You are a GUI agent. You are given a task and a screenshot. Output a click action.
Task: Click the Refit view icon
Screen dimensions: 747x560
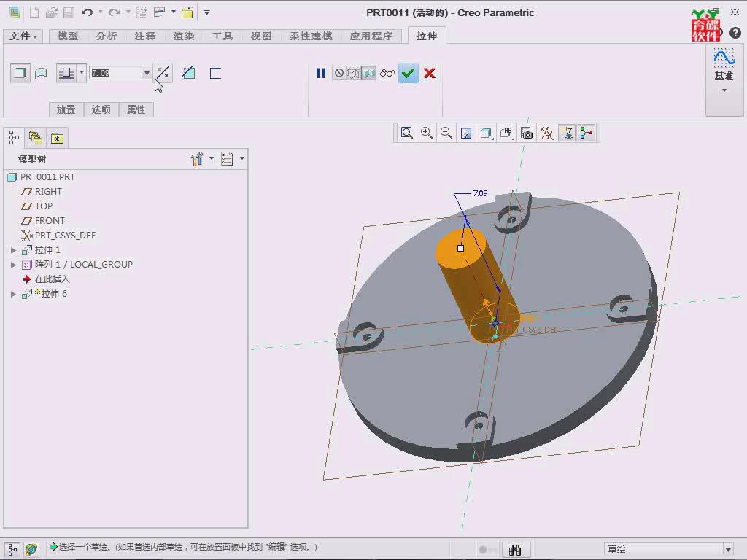click(407, 133)
